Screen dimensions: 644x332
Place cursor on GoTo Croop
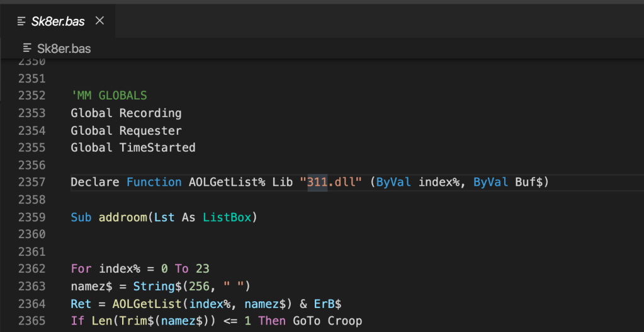(327, 321)
